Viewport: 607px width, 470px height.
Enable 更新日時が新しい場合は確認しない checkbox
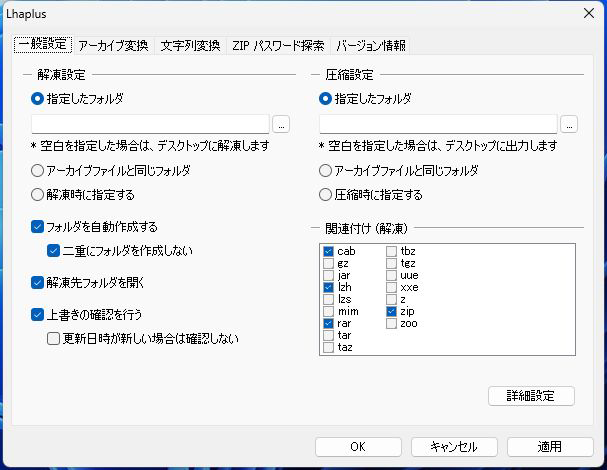pyautogui.click(x=54, y=338)
